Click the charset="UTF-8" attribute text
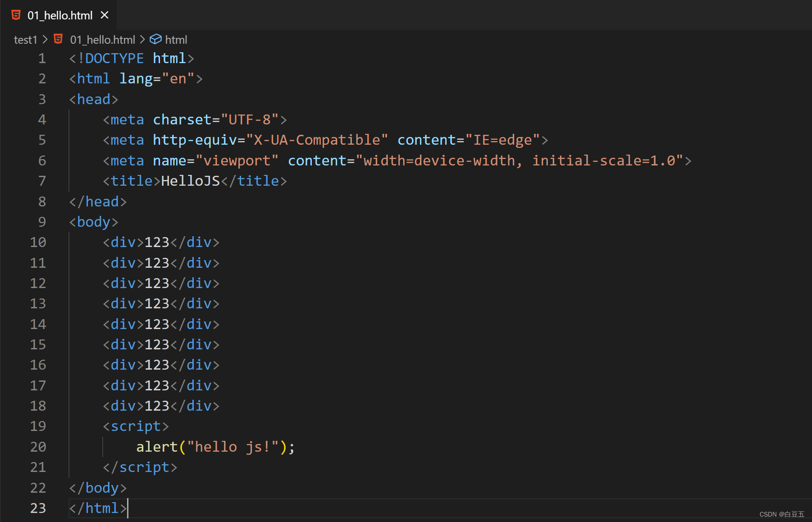The image size is (812, 522). (x=216, y=119)
